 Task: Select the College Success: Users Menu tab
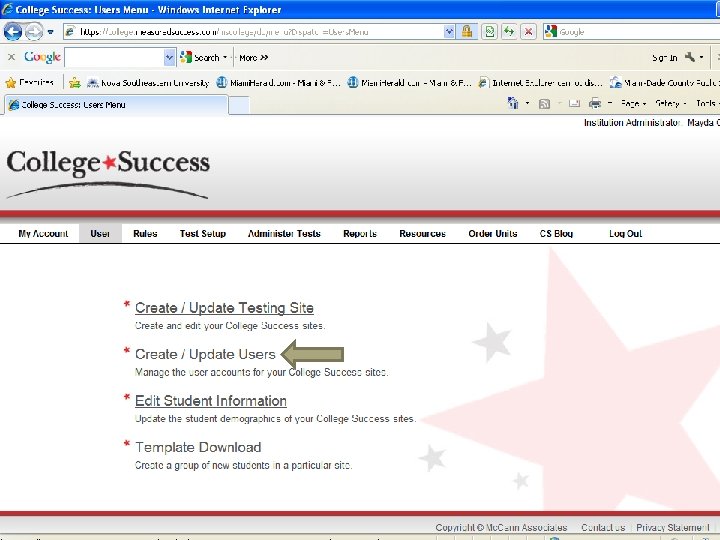116,105
